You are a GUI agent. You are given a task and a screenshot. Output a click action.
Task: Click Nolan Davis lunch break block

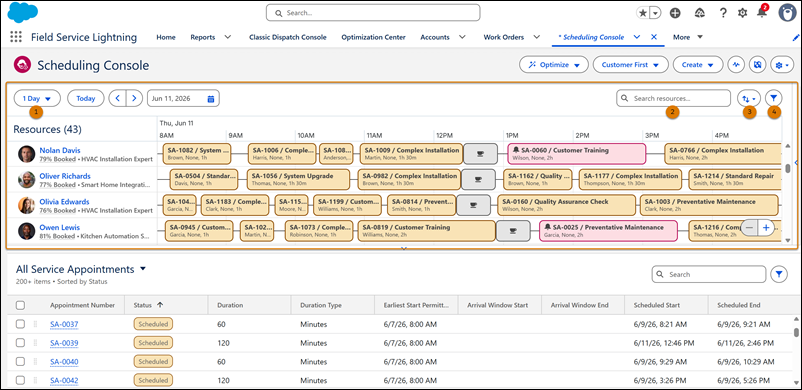[480, 154]
